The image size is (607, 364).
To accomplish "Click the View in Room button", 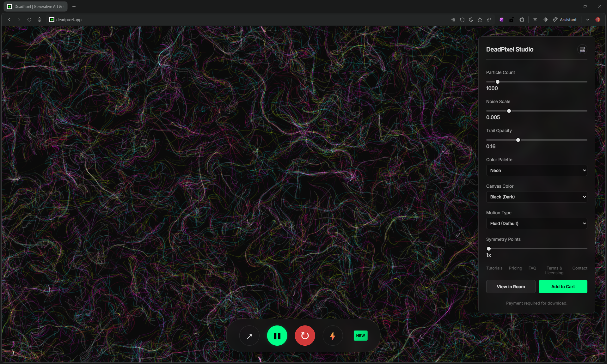I will coord(510,287).
